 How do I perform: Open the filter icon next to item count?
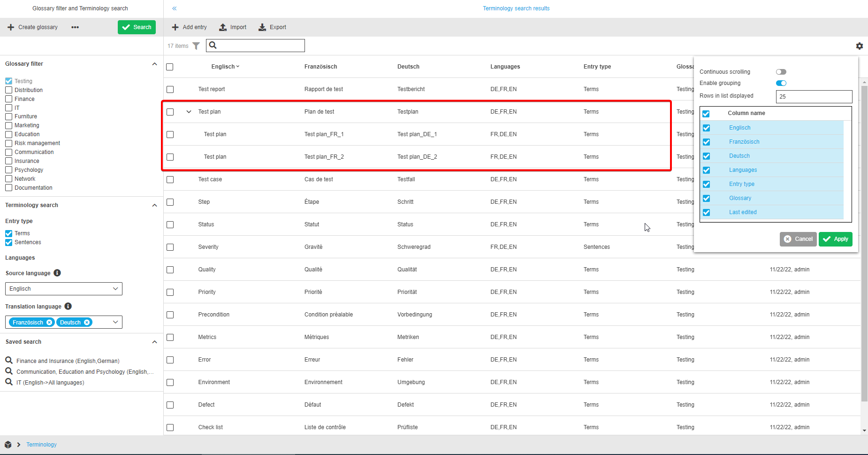pos(196,46)
